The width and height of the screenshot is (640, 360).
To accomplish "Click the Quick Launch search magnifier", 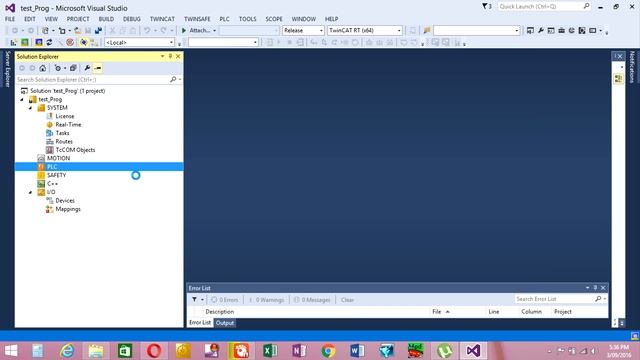I will coord(586,7).
